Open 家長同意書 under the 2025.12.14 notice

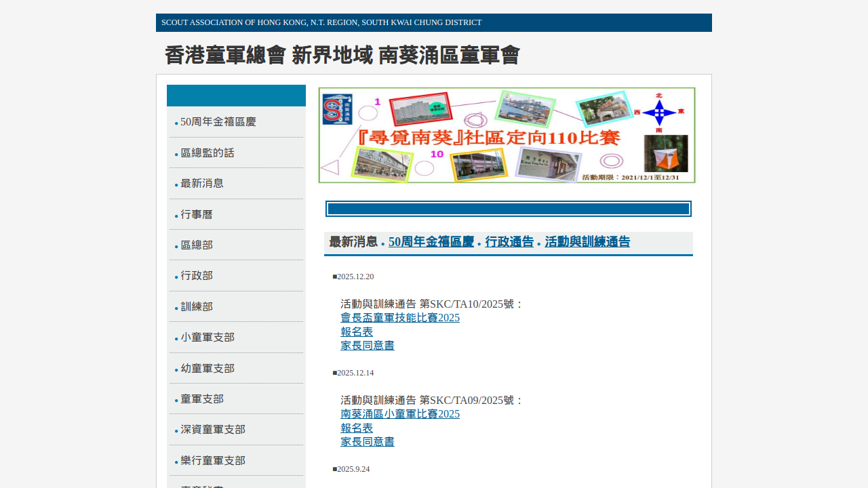tap(367, 442)
